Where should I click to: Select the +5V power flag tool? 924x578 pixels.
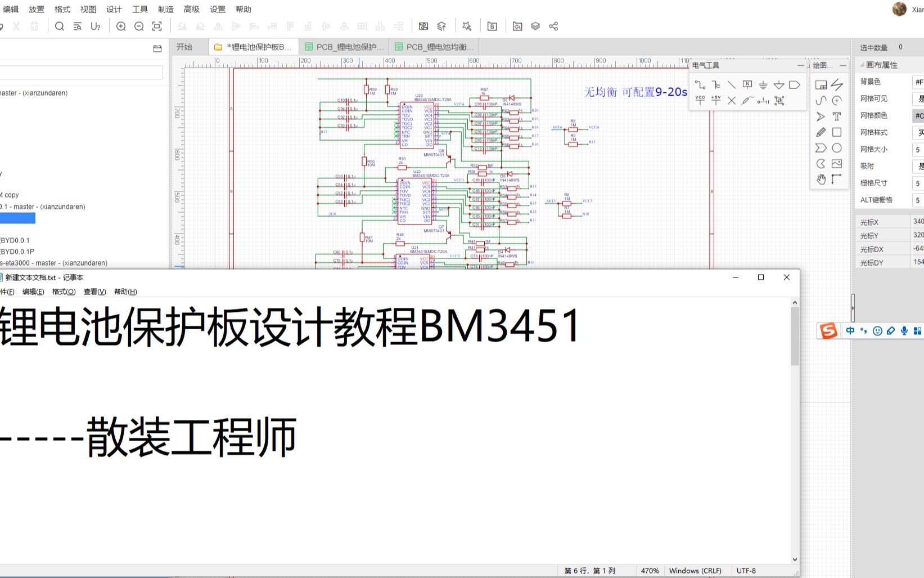point(715,100)
